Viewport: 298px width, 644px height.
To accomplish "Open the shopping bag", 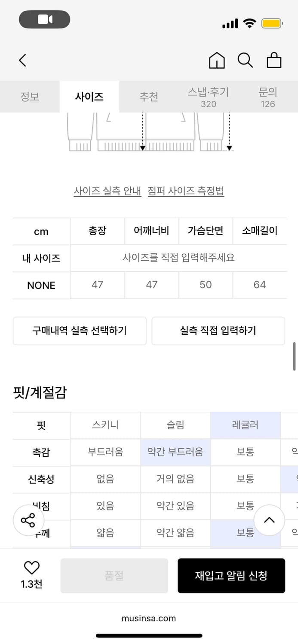I will point(274,61).
